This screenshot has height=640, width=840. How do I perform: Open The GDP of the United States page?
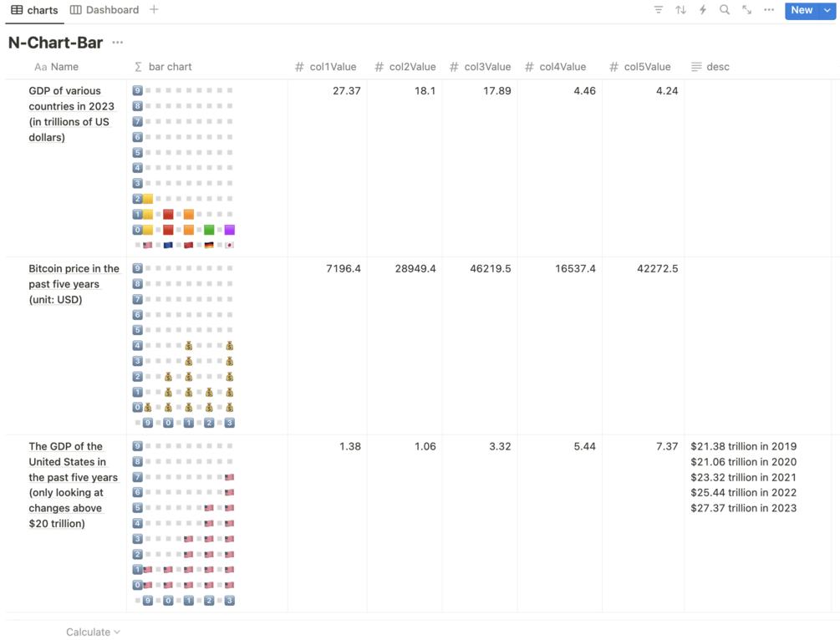click(x=73, y=485)
